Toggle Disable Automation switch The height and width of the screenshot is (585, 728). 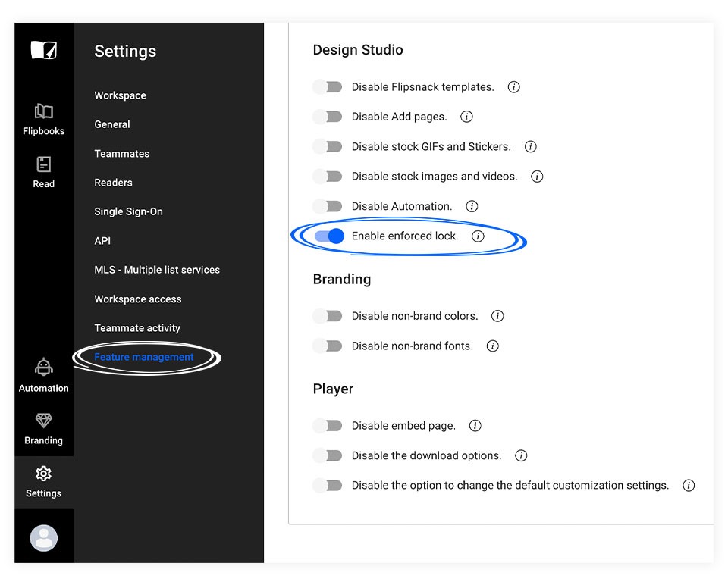pyautogui.click(x=328, y=206)
